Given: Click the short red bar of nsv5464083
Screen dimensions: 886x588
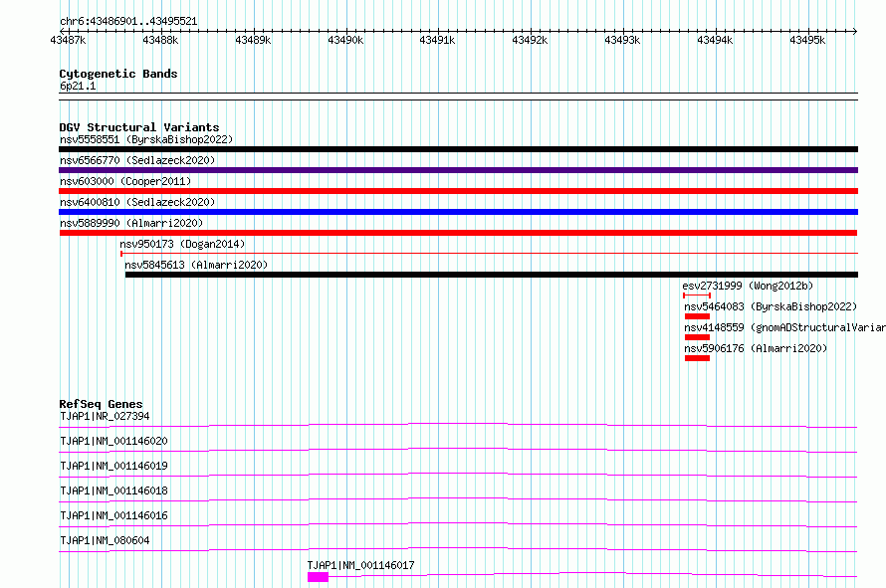Looking at the screenshot, I should coord(697,316).
